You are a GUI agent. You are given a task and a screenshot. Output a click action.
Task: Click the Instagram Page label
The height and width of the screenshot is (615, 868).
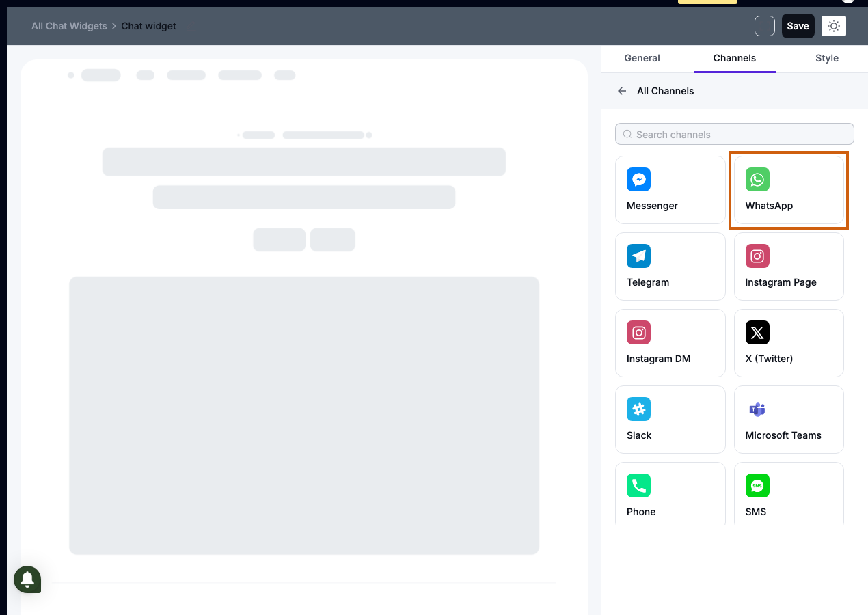781,282
